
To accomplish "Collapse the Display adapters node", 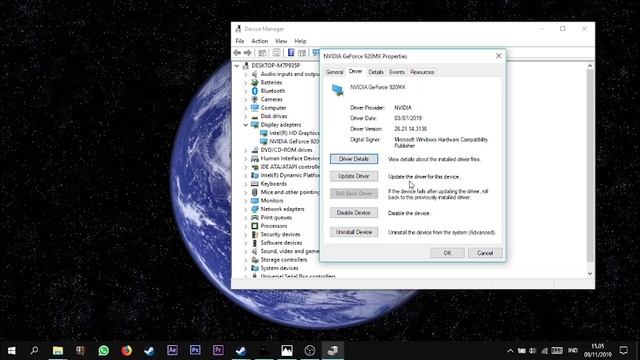I will tap(246, 124).
